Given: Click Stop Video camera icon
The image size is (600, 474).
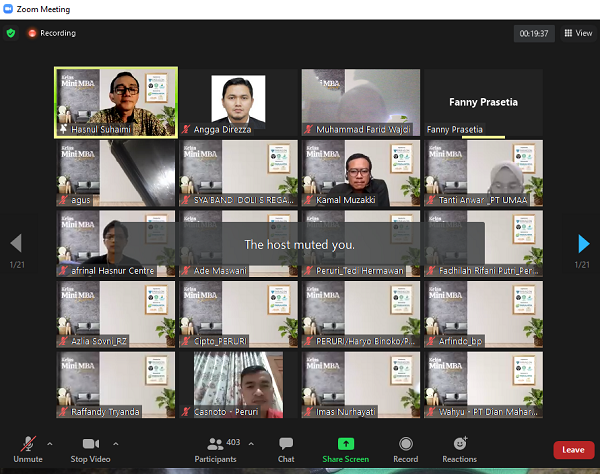Looking at the screenshot, I should pos(91,444).
